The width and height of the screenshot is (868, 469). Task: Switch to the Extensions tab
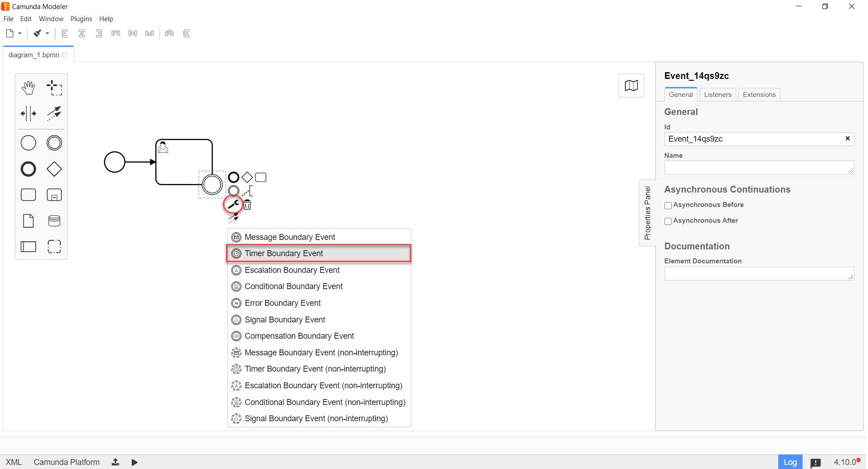(759, 95)
